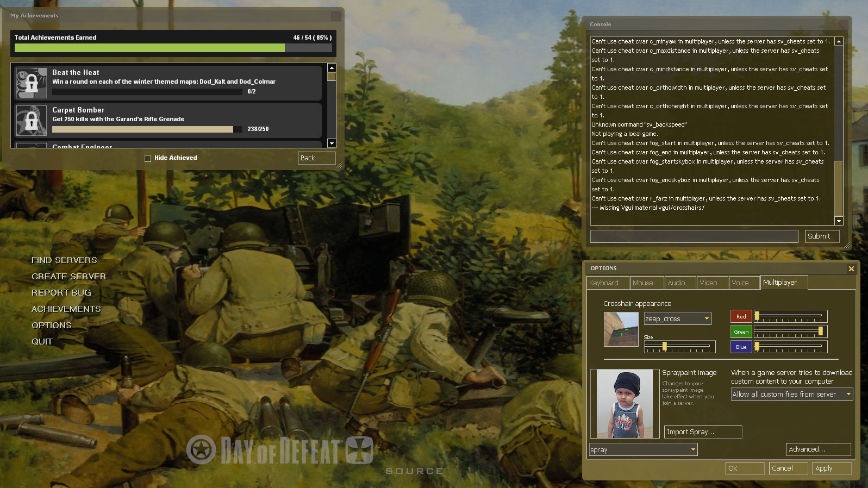Click the console Submit button
Image resolution: width=868 pixels, height=488 pixels.
pos(821,236)
